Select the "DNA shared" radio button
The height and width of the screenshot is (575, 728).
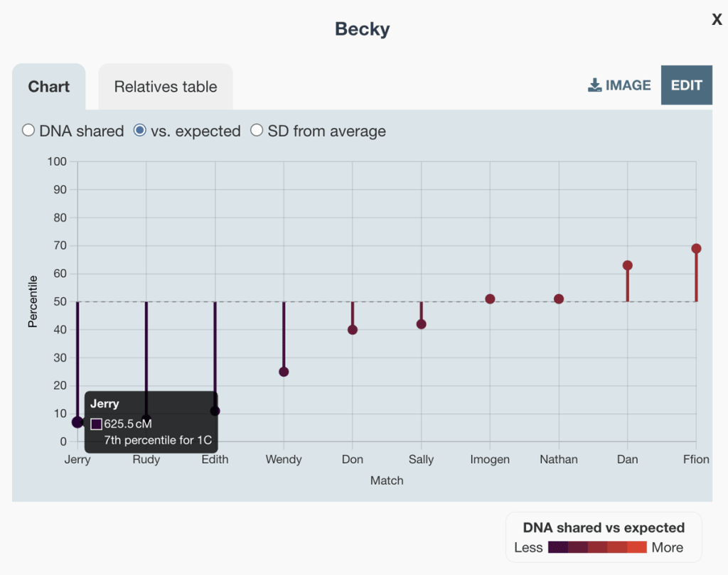point(28,130)
